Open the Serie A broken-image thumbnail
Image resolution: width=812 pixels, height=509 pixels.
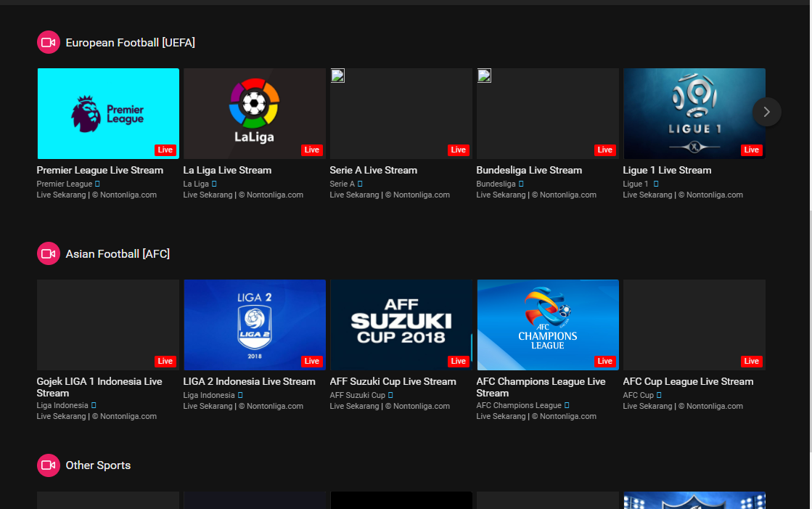coord(401,113)
